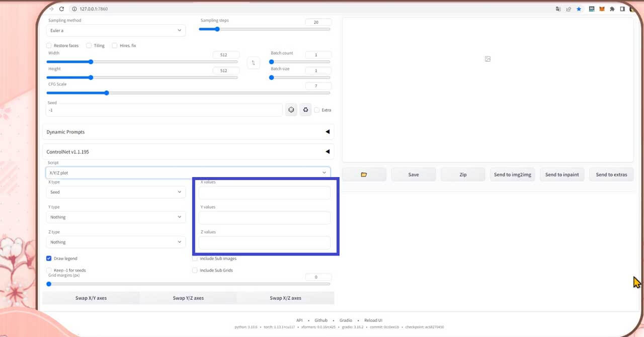
Task: Click the browser bookmark star icon
Action: click(579, 9)
